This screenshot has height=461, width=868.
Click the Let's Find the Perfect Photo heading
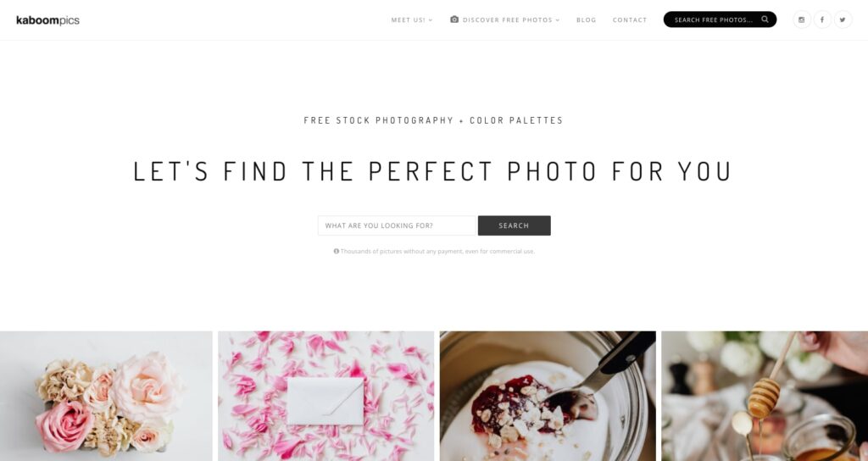click(433, 171)
